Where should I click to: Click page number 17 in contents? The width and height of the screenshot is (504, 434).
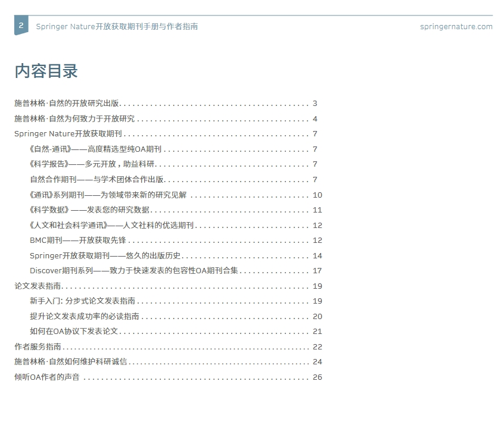click(318, 271)
